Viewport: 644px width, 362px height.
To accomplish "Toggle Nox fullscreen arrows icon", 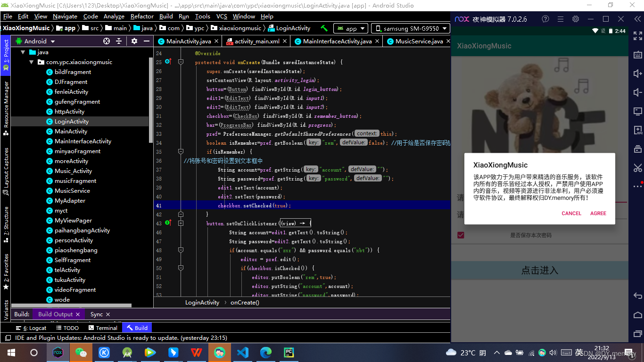I will (637, 36).
